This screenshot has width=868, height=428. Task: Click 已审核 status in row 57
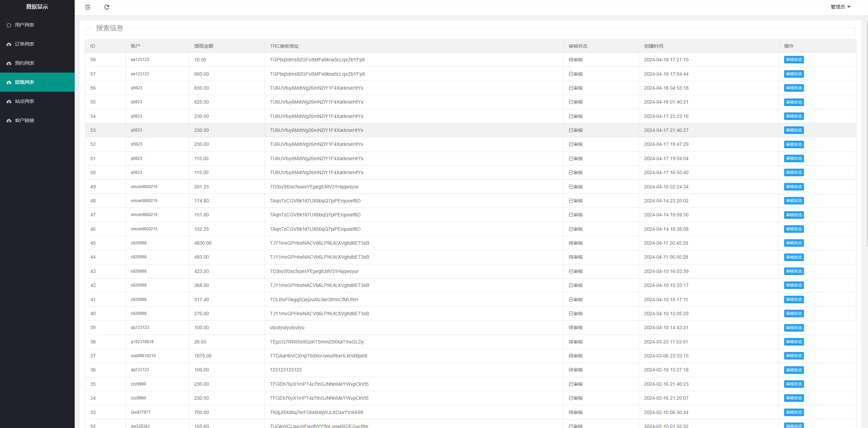[576, 74]
